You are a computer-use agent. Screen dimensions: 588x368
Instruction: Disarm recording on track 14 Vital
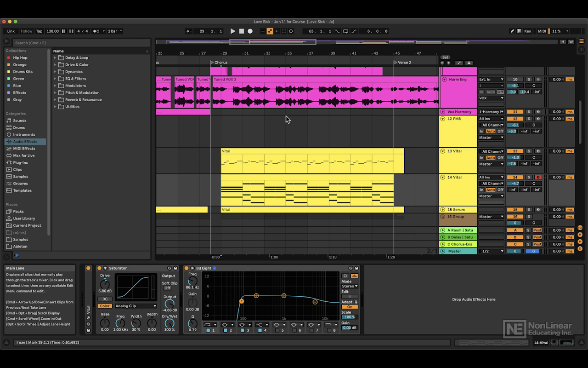click(x=537, y=177)
